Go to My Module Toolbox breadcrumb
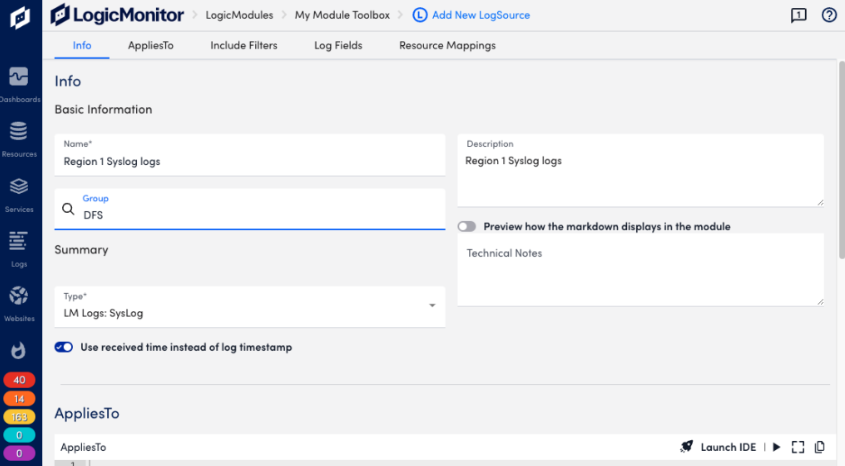 [342, 15]
